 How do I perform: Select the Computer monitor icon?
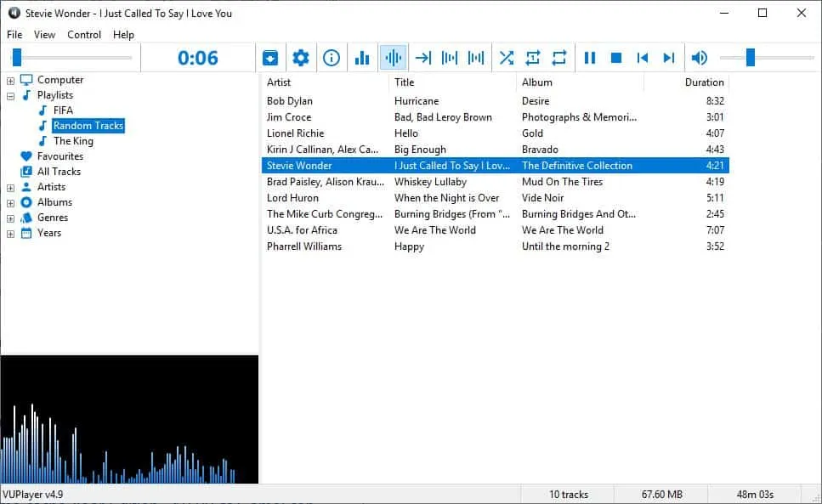(26, 80)
